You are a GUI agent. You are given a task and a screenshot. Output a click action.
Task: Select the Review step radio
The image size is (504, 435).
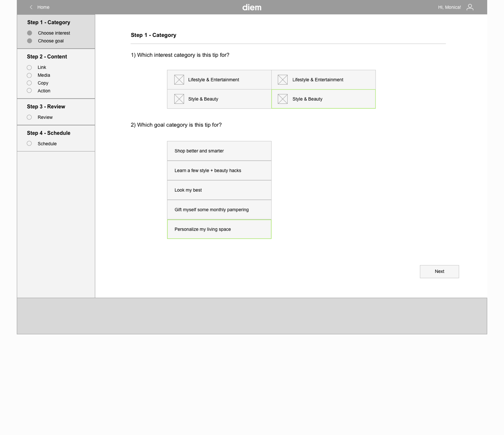point(29,117)
